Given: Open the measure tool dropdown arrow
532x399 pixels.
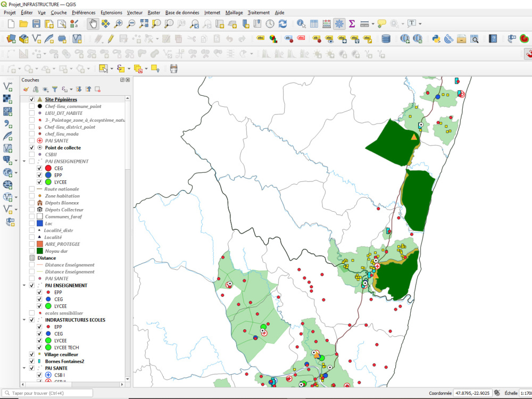Looking at the screenshot, I should [x=373, y=24].
